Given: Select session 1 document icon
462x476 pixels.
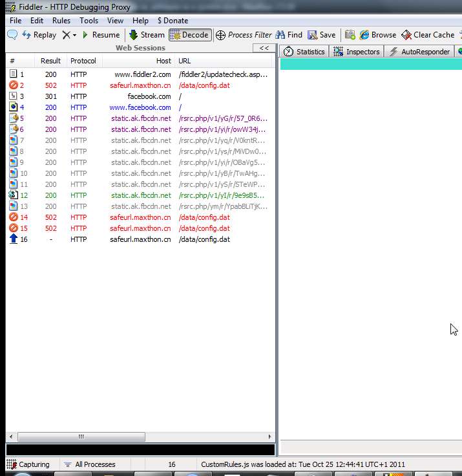Looking at the screenshot, I should [13, 74].
